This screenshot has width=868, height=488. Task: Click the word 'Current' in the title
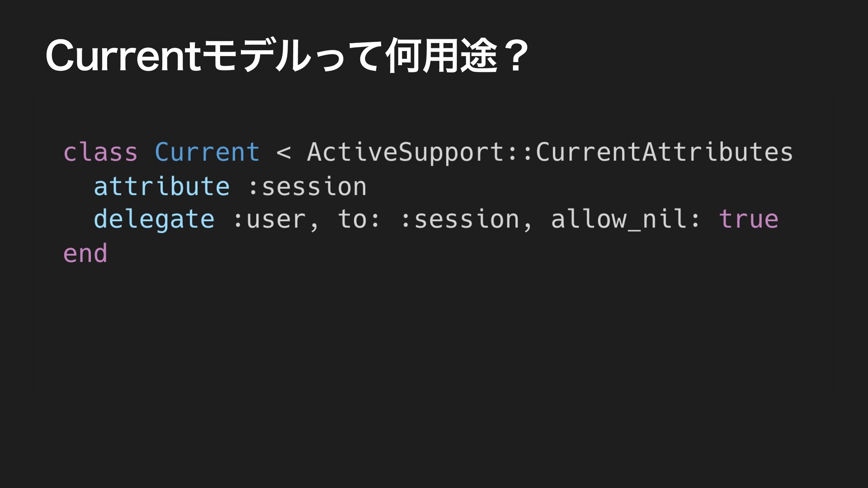[123, 57]
